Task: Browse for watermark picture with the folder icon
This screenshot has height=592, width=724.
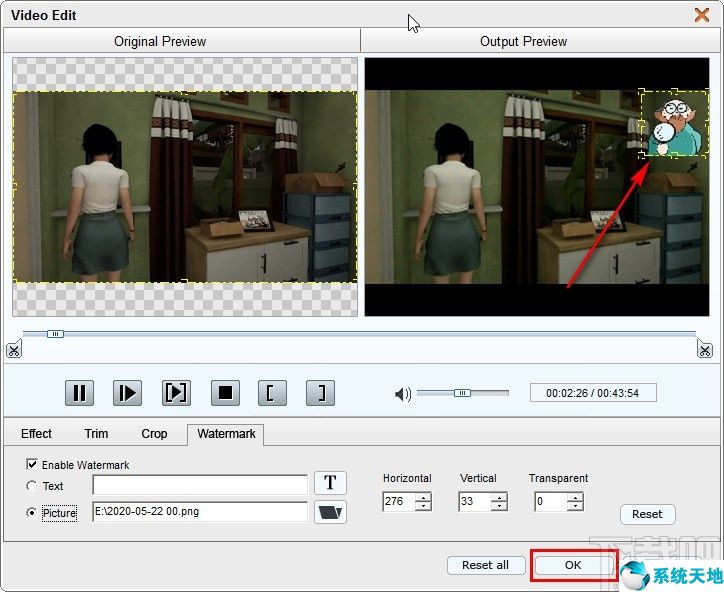Action: pyautogui.click(x=330, y=512)
